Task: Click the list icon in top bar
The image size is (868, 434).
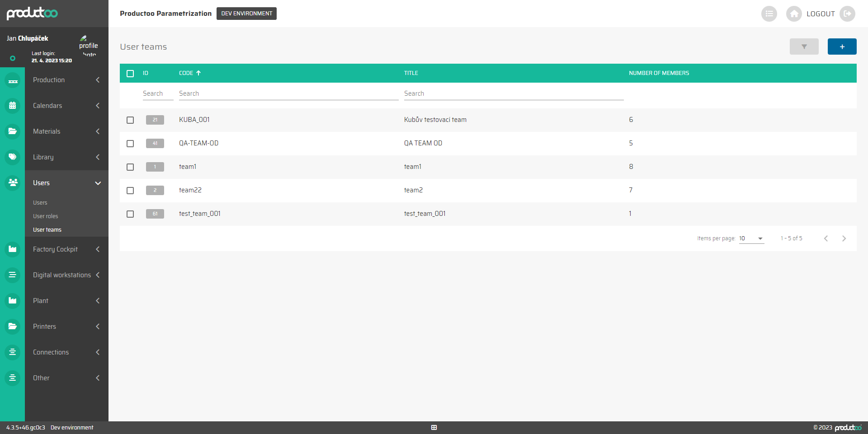Action: click(x=769, y=14)
